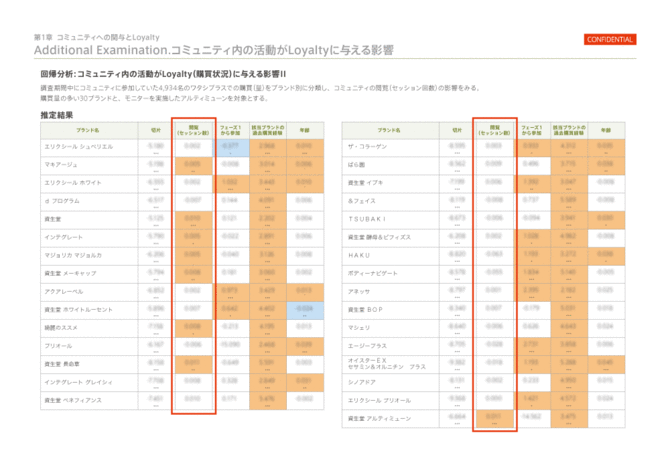Click the 資生堂 BOP brand name
The height and width of the screenshot is (473, 670).
[365, 309]
